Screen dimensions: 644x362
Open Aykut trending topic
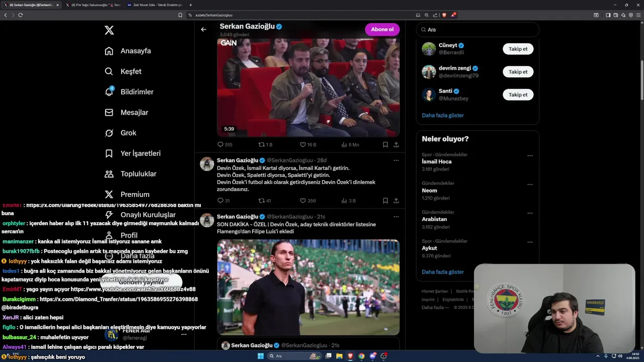(429, 248)
